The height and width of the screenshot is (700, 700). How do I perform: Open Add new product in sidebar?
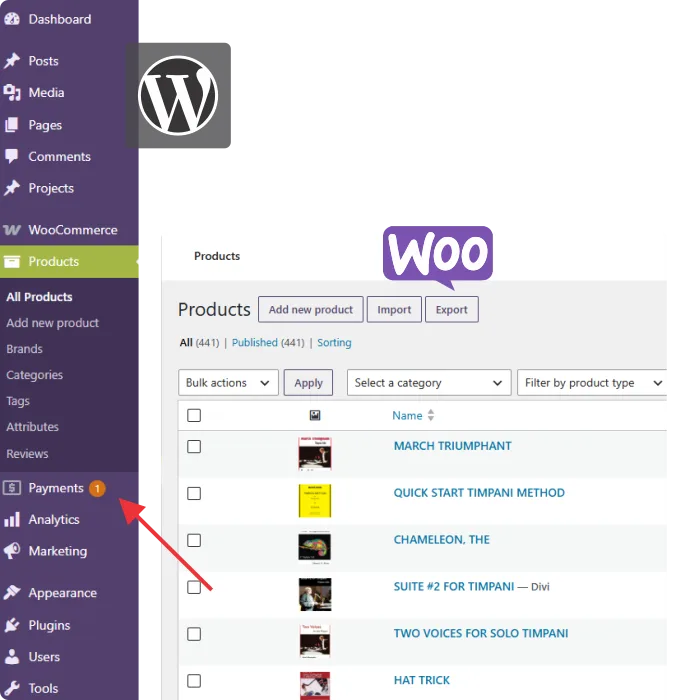point(52,323)
